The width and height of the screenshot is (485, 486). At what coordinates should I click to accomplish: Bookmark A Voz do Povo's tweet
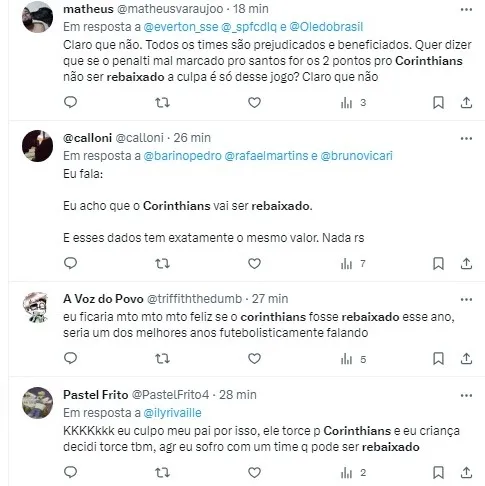coord(438,359)
